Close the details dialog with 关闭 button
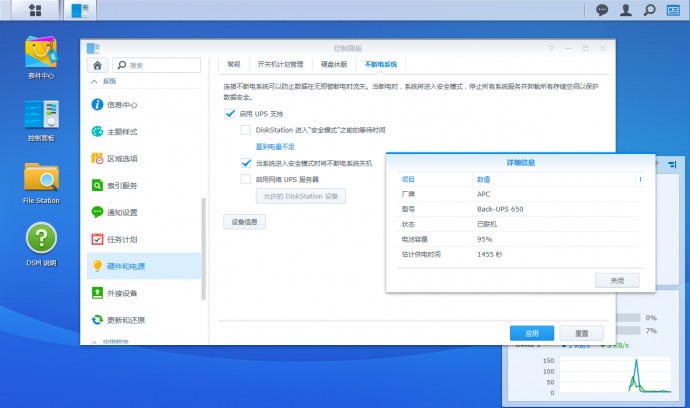The height and width of the screenshot is (408, 690). coord(617,280)
